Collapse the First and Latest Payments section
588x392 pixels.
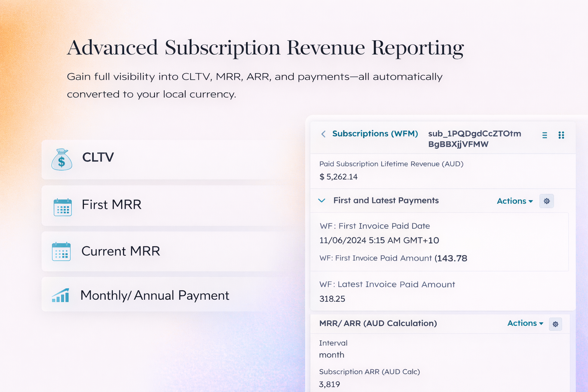[x=322, y=201]
